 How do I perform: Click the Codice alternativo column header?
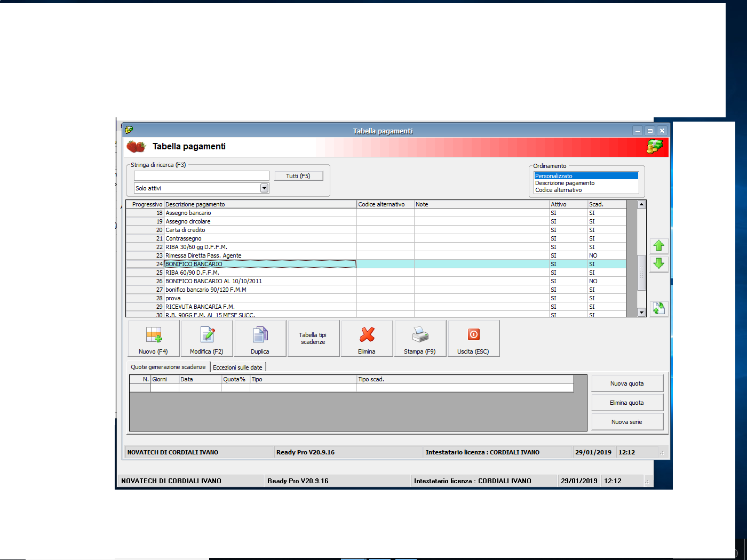point(386,204)
